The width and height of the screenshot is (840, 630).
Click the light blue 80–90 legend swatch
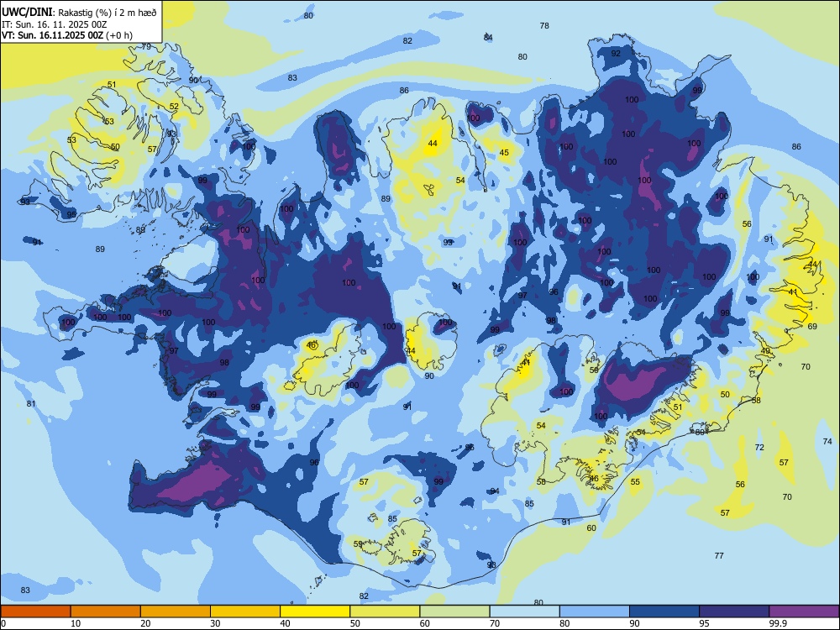coord(595,612)
